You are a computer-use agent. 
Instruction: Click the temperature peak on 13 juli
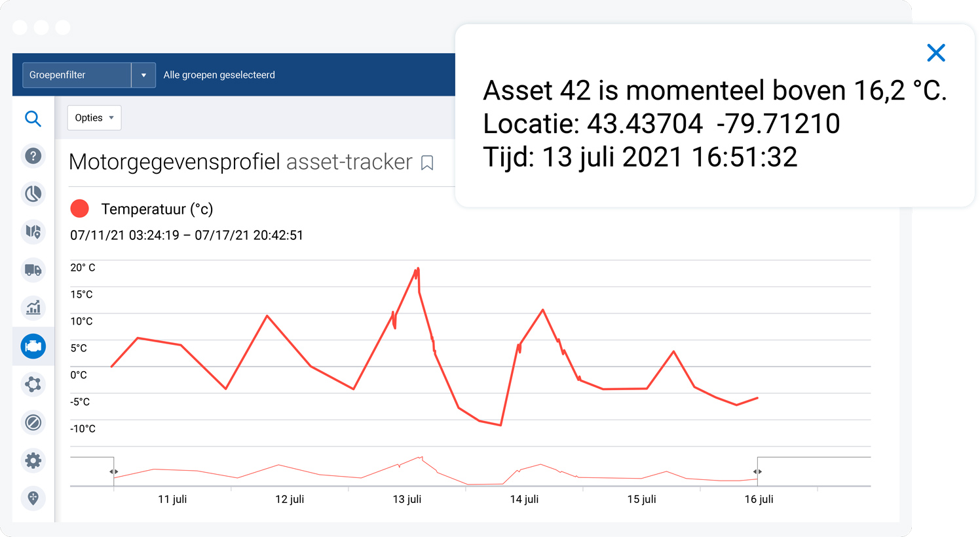coord(417,269)
